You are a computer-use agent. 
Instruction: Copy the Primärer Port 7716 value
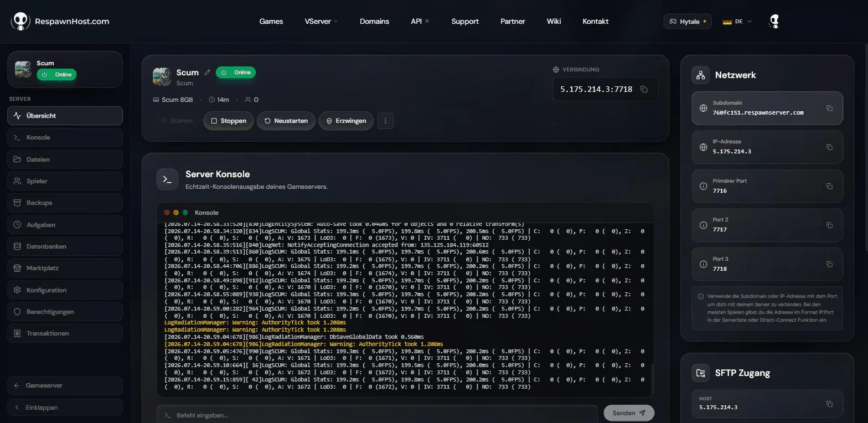[829, 186]
